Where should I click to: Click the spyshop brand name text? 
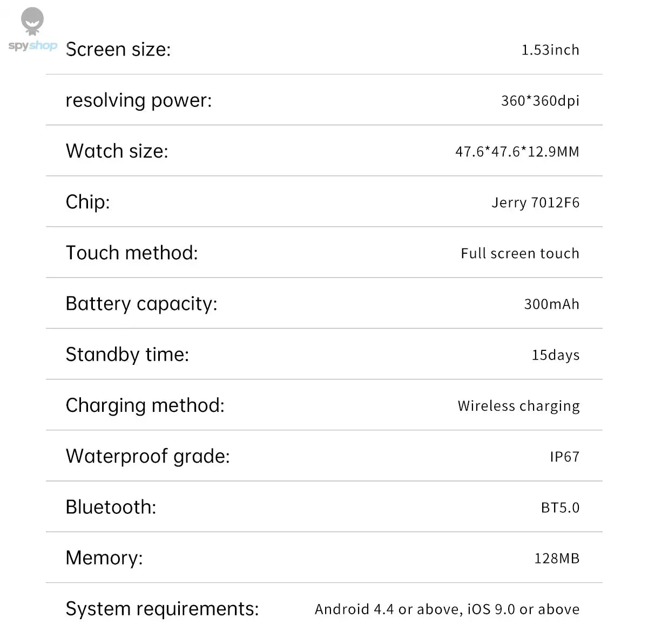tap(32, 46)
